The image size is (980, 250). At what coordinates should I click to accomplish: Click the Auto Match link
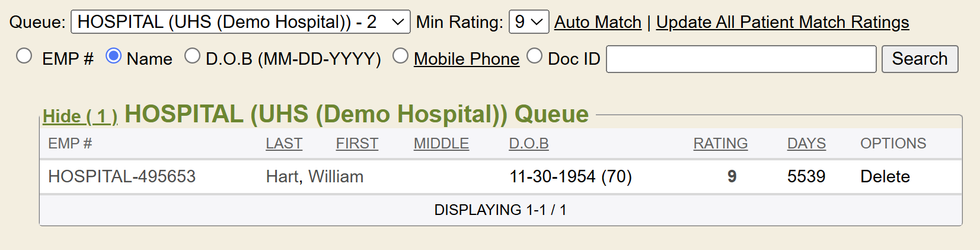(598, 22)
